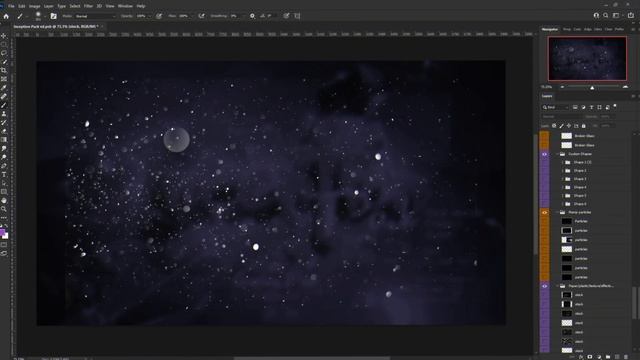Hide the Paper texture effects group

click(x=544, y=286)
